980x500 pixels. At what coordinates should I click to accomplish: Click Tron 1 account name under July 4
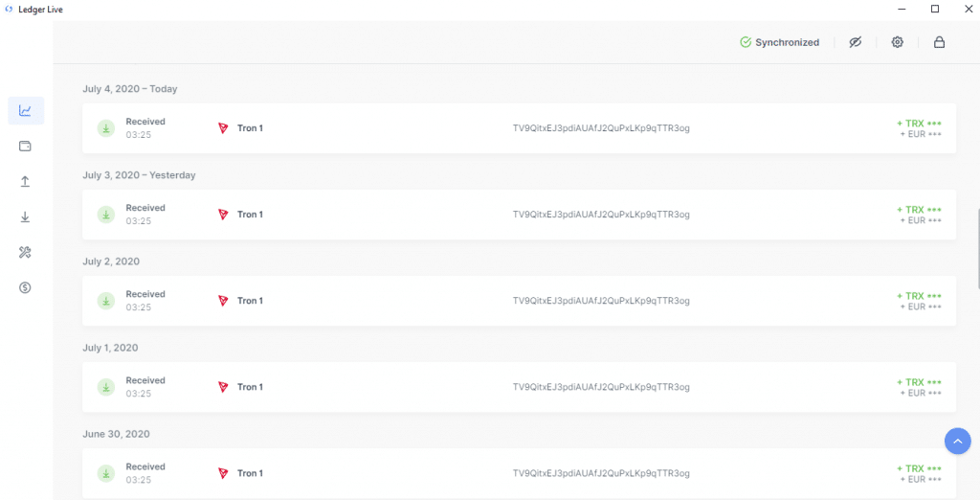click(x=250, y=128)
